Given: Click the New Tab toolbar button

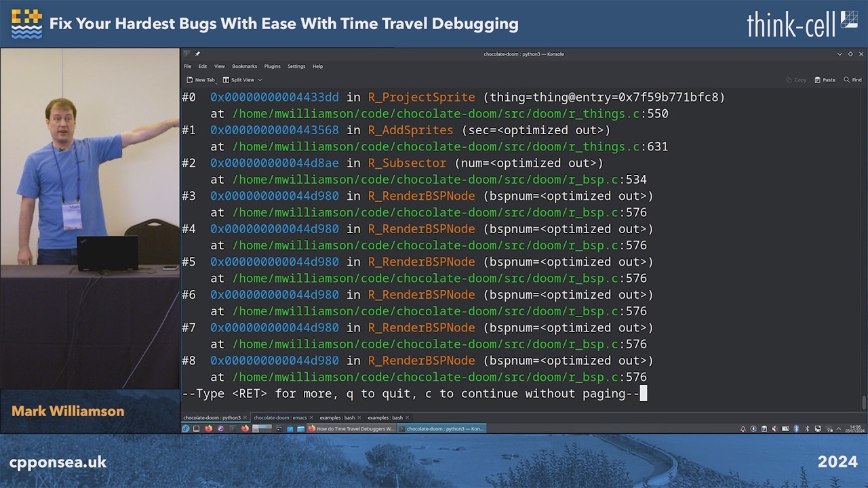Looking at the screenshot, I should (x=201, y=80).
